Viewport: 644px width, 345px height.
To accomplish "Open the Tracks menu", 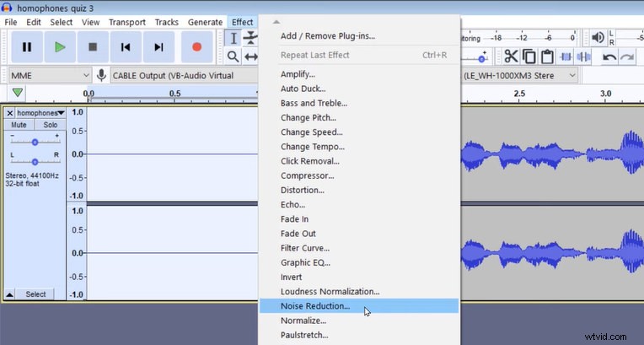I will pyautogui.click(x=166, y=22).
